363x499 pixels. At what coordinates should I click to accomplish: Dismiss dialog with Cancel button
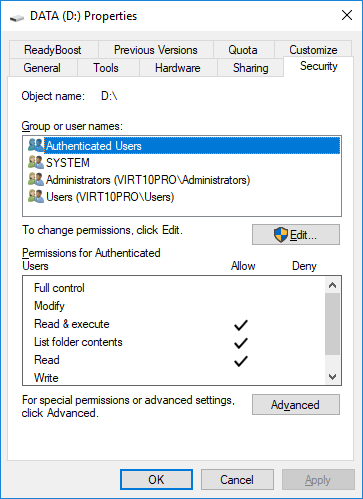pyautogui.click(x=237, y=480)
